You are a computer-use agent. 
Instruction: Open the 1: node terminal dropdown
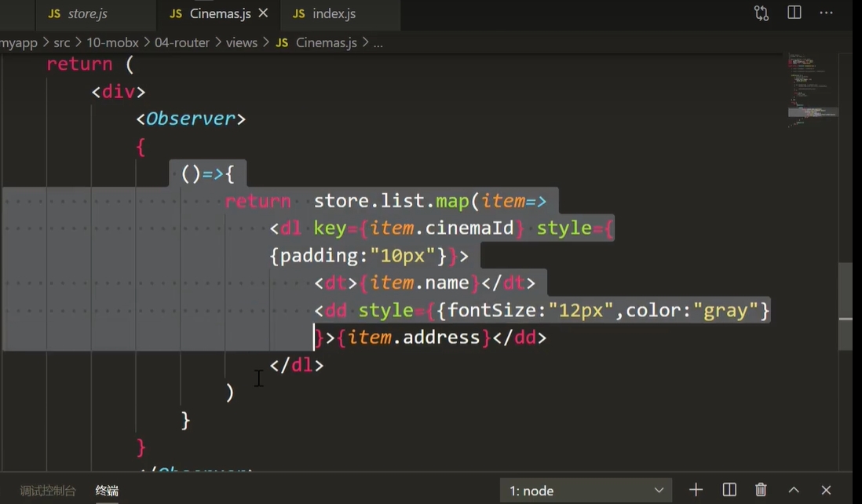pos(586,490)
